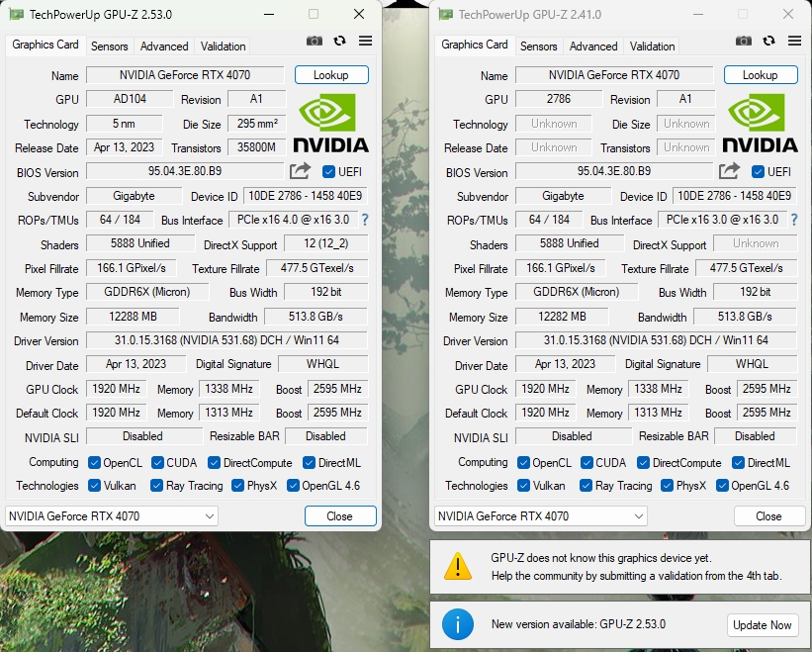Take screenshot with camera icon in GPU-Z 2.53.0

point(315,41)
